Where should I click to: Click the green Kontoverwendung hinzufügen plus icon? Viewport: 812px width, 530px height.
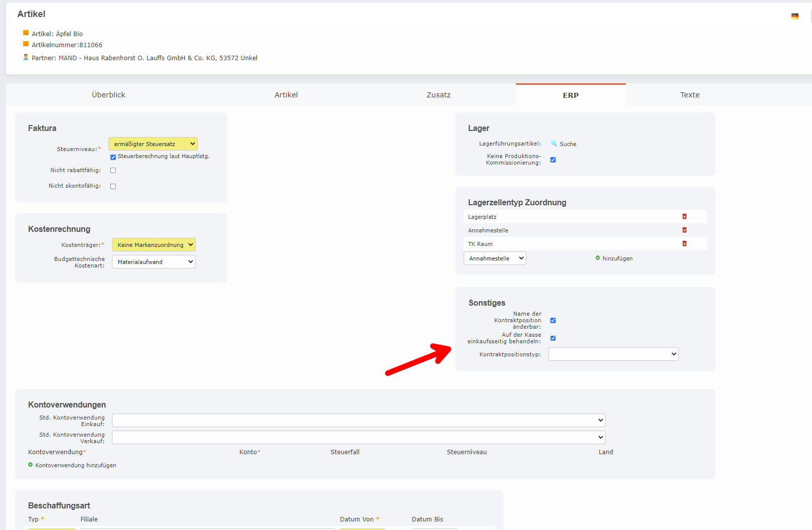tap(31, 465)
